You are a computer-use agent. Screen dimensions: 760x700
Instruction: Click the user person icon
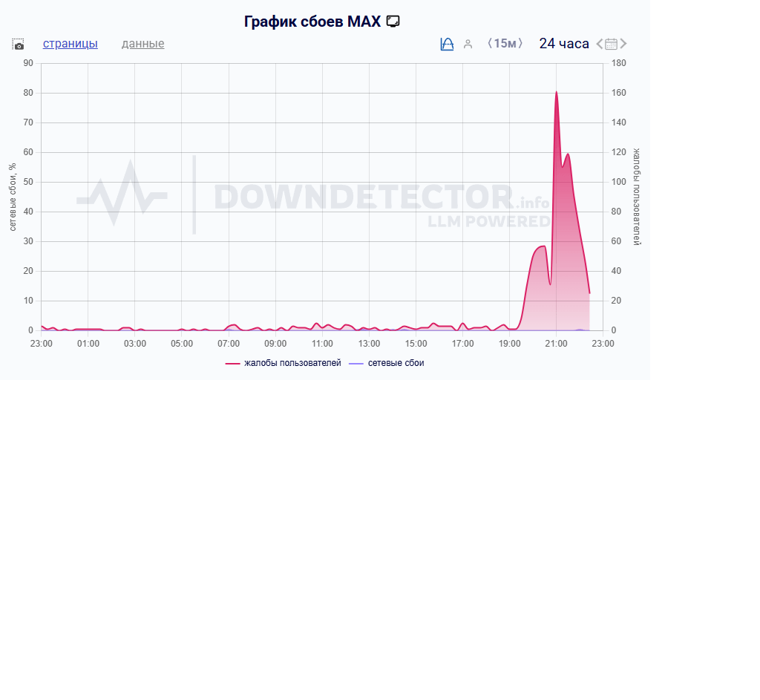click(x=468, y=45)
